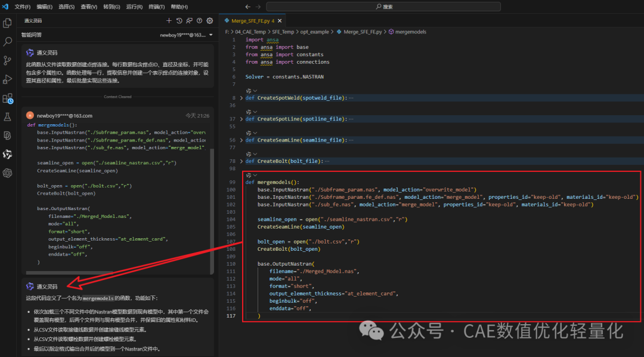Open the Extensions view in the activity bar
Screen dimensions: 644x357
tap(7, 99)
